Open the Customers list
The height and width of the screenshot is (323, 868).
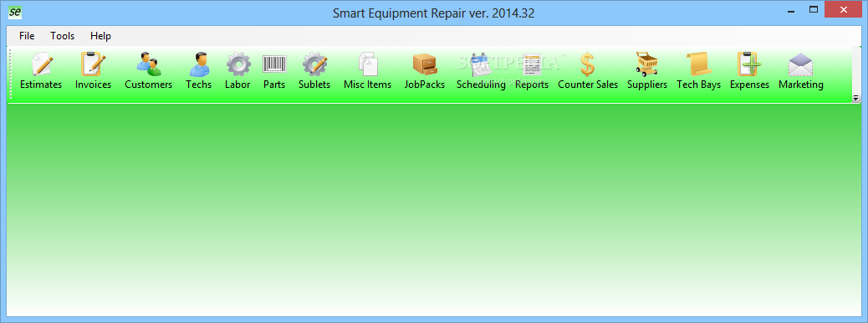[148, 71]
